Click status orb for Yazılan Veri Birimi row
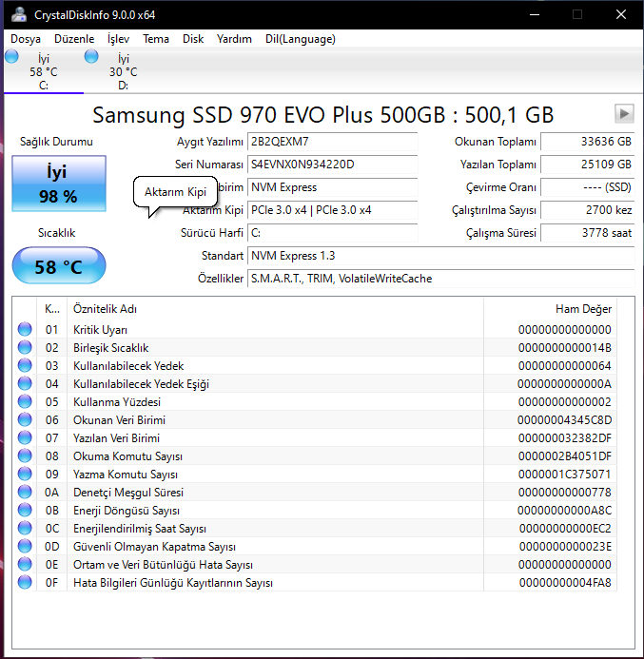This screenshot has height=659, width=644. point(25,437)
